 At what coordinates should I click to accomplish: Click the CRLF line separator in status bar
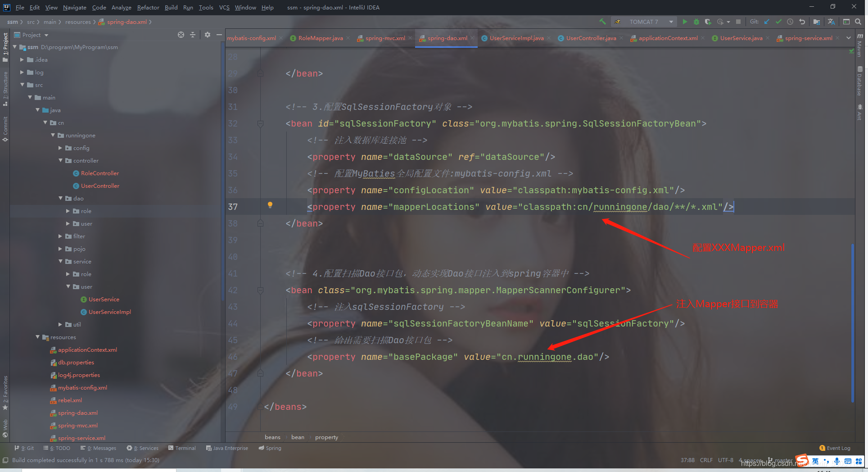point(706,460)
